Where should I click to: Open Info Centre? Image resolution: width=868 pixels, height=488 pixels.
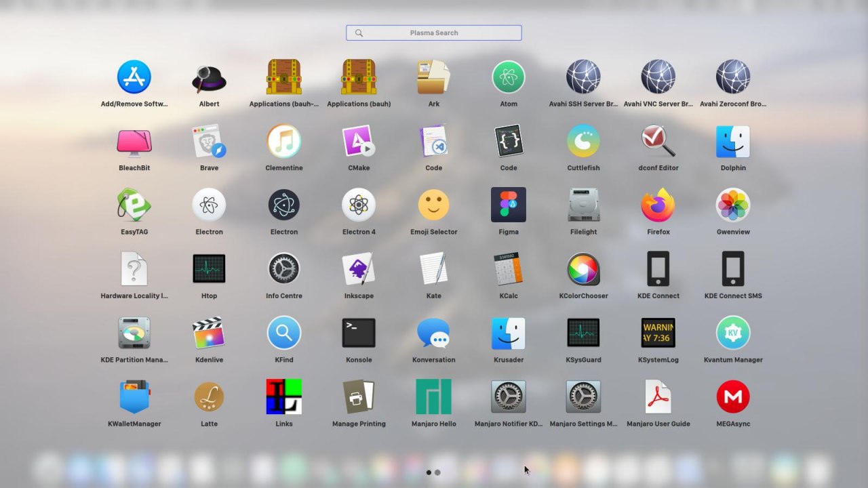(x=283, y=269)
